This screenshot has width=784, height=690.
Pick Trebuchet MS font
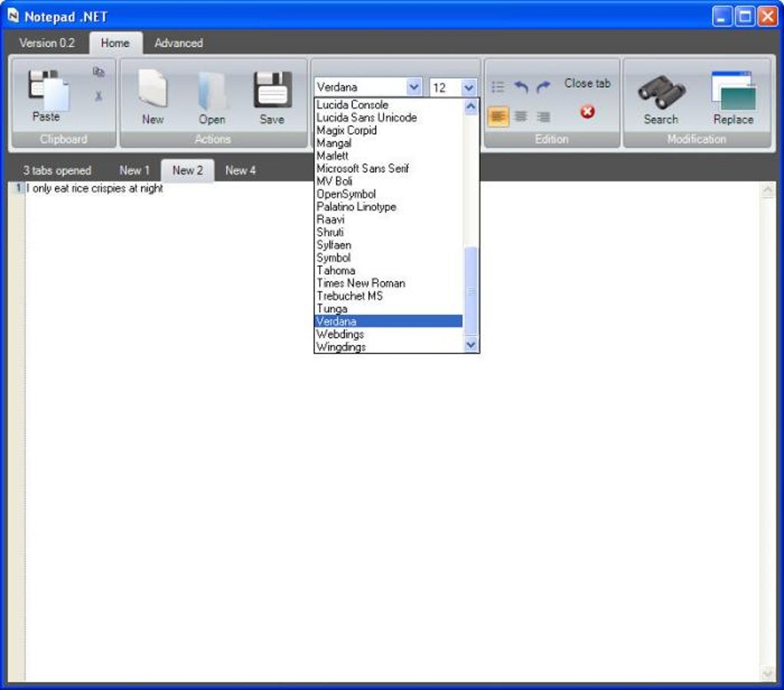[x=388, y=296]
